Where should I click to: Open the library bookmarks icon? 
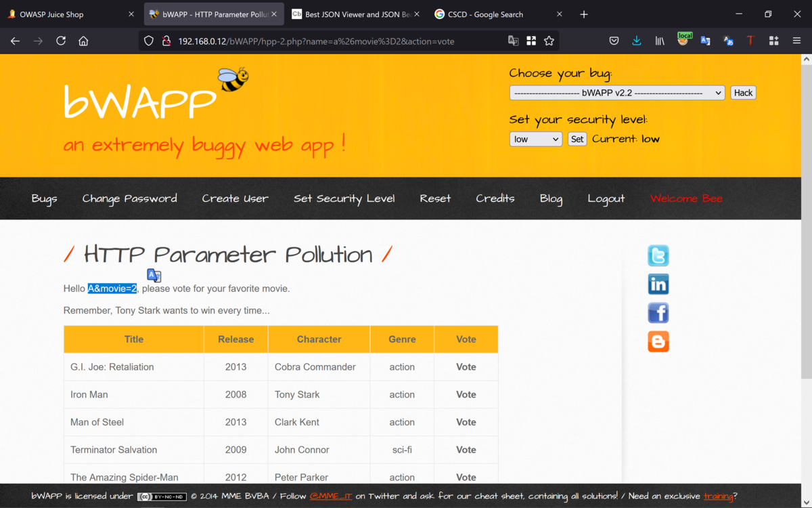tap(660, 41)
